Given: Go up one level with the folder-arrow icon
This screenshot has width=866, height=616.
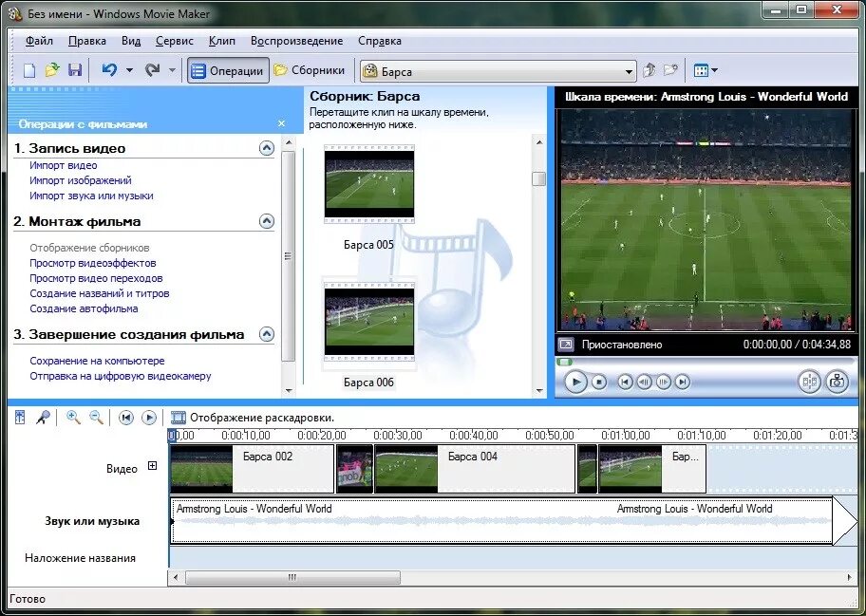Looking at the screenshot, I should 649,70.
